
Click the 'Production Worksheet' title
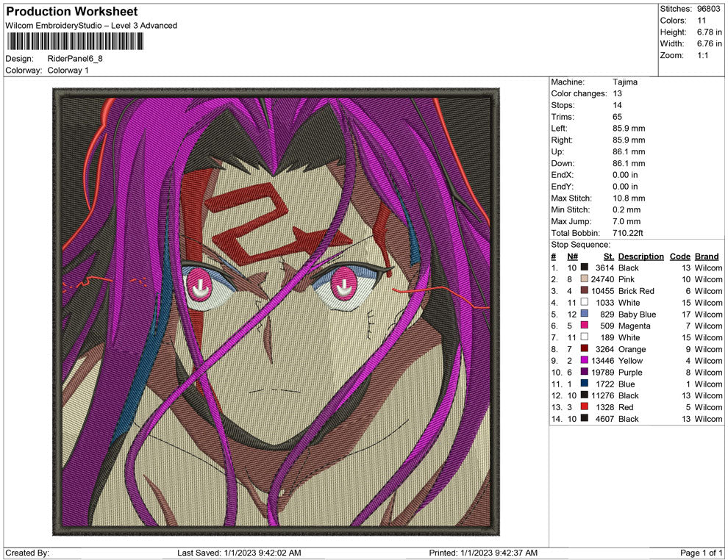click(x=72, y=12)
